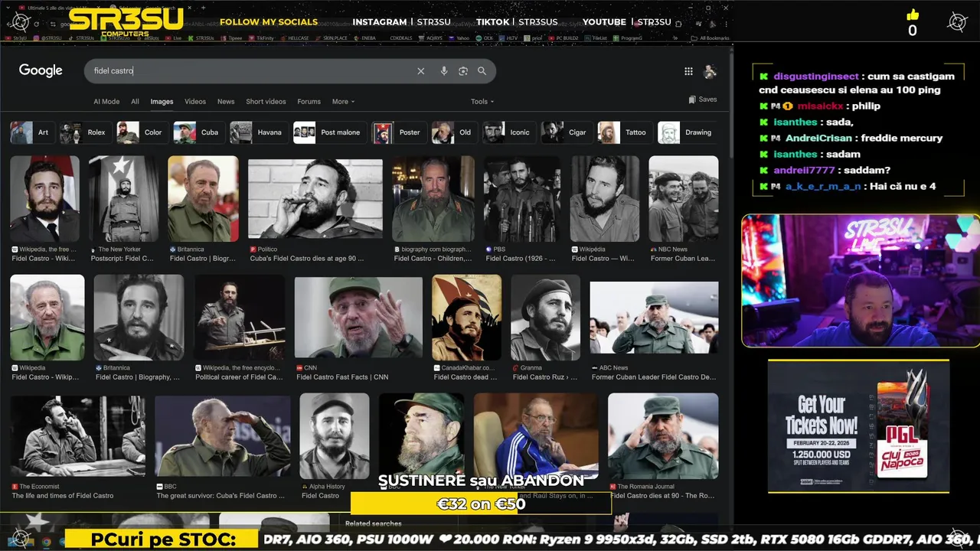Click the Get Your Tickets Now PGL banner
This screenshot has width=980, height=551.
point(858,427)
